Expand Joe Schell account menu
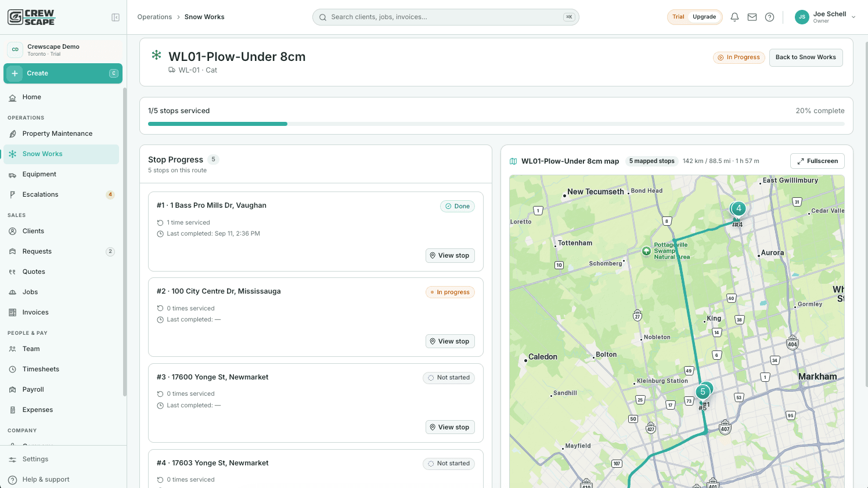Viewport: 868px width, 488px height. [826, 17]
